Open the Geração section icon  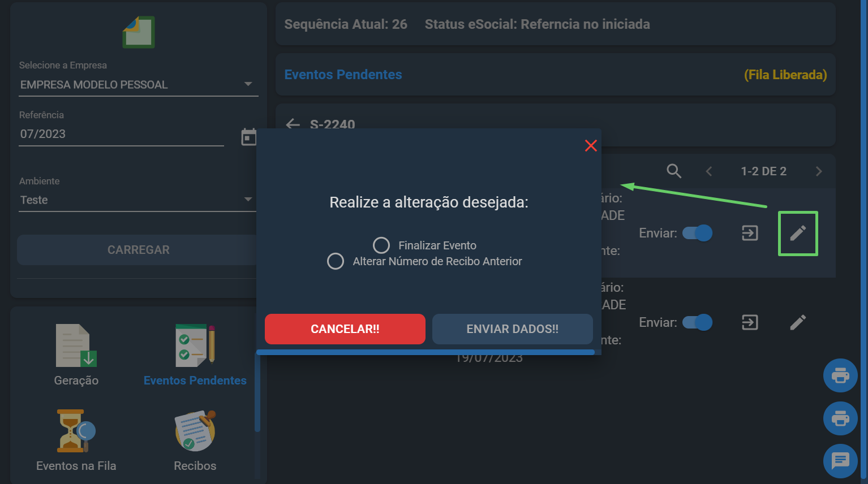pyautogui.click(x=76, y=345)
